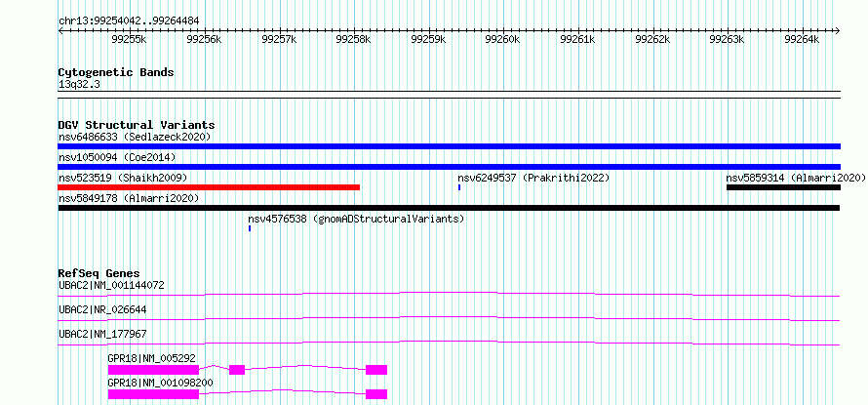Click the 99261k ruler tick label
The width and height of the screenshot is (868, 405).
578,39
